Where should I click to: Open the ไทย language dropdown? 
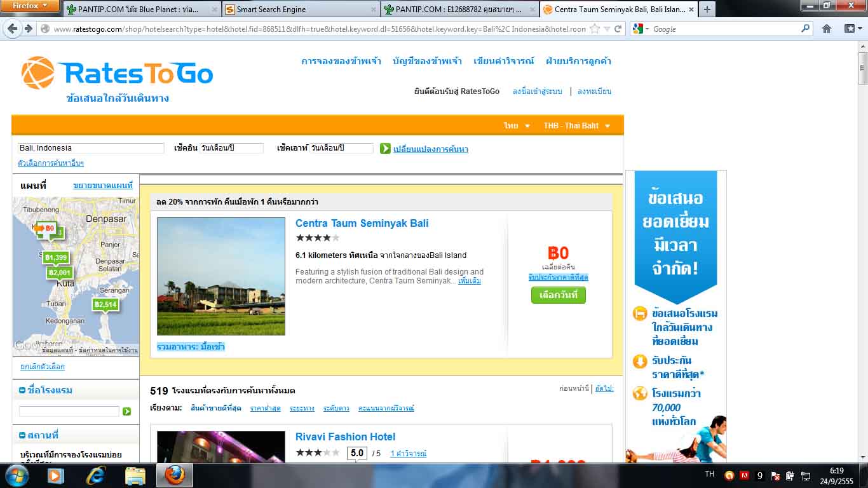(517, 126)
